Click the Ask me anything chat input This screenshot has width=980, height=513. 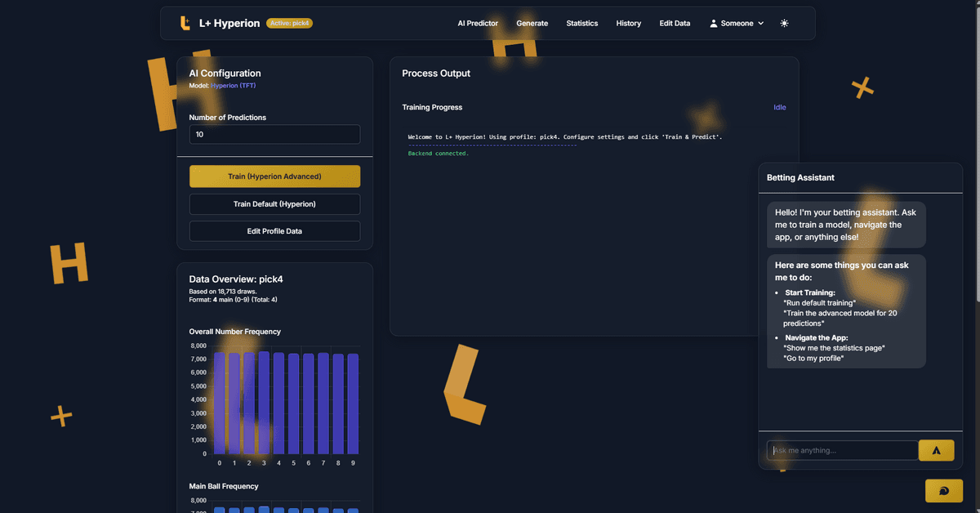(842, 450)
